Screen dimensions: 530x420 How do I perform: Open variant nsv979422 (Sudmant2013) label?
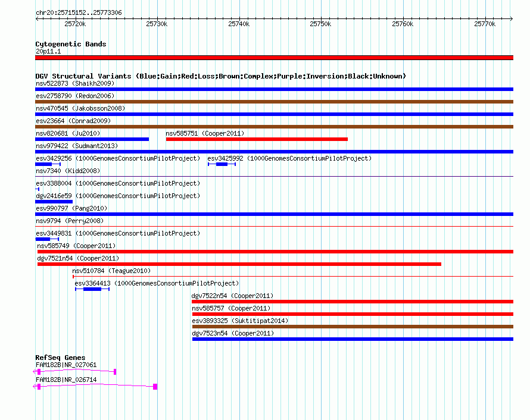tap(77, 146)
